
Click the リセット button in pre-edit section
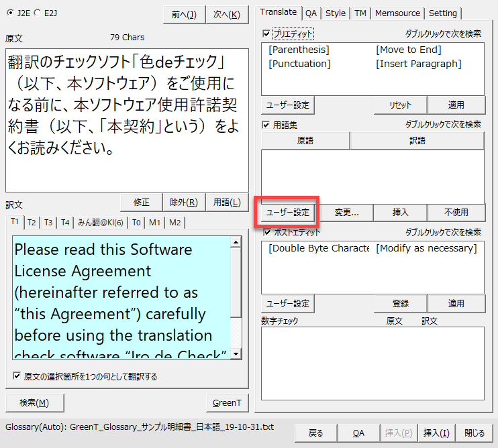coord(399,105)
